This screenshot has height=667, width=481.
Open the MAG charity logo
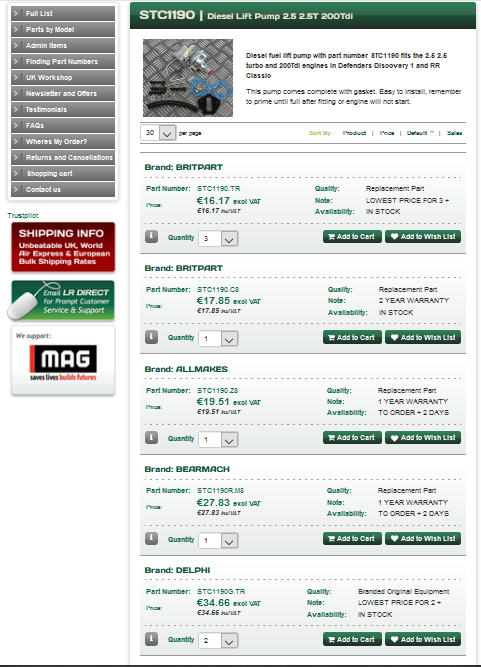(x=63, y=361)
